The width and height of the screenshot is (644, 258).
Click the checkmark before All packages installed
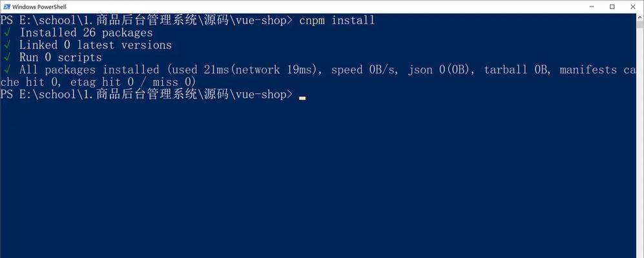pos(6,69)
